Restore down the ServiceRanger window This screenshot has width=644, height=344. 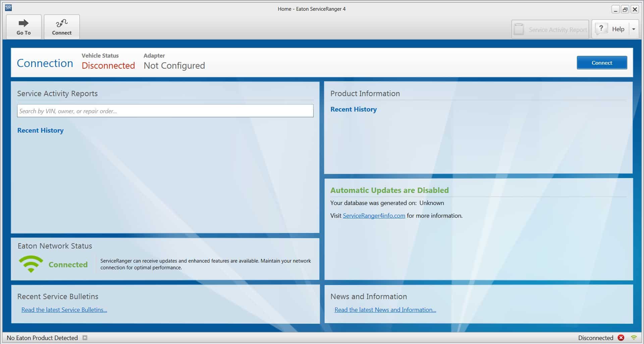pos(625,9)
